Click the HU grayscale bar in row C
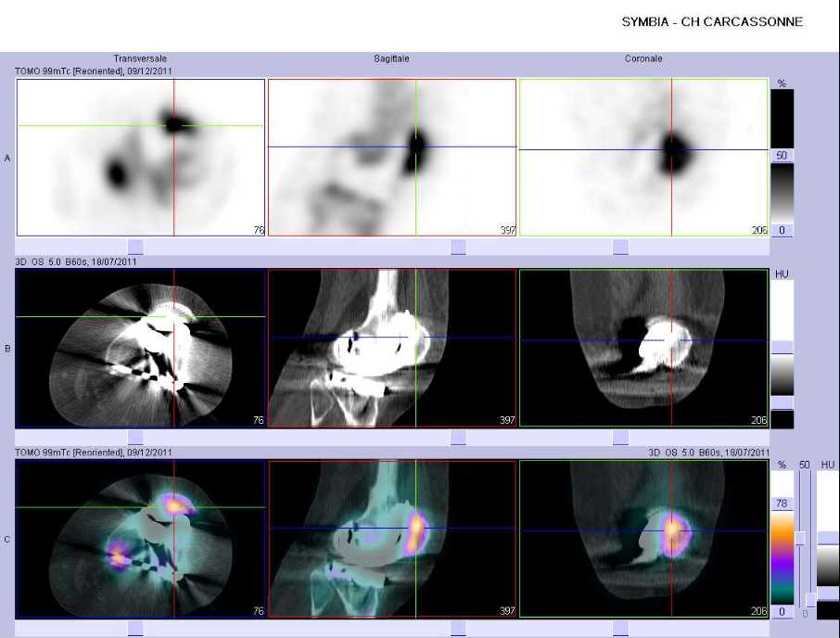Screen dimensions: 840x638 pyautogui.click(x=828, y=546)
